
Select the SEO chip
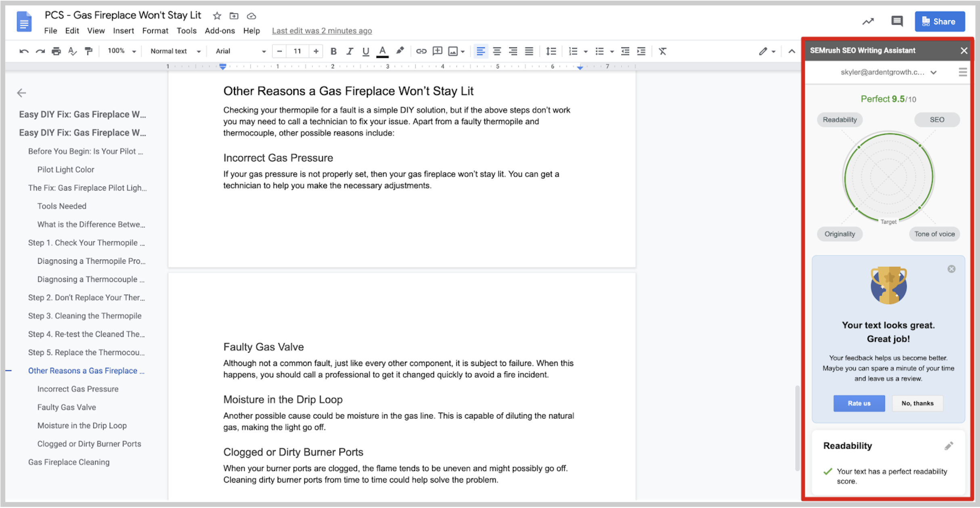pos(937,120)
